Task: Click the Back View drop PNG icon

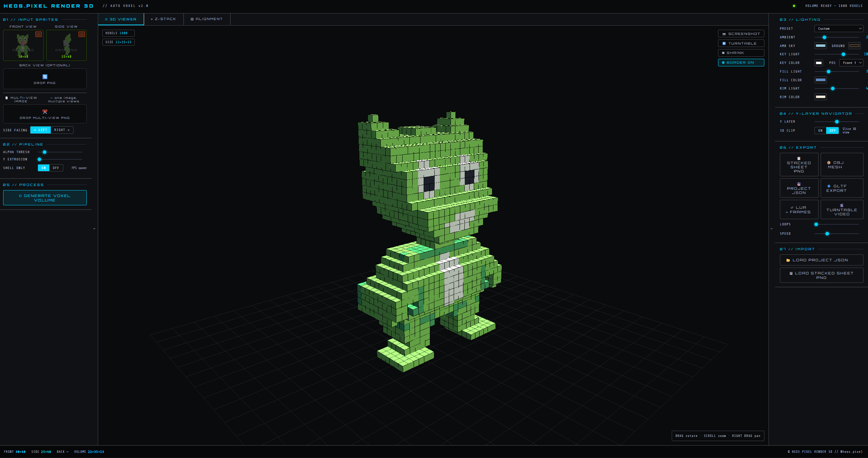Action: click(x=45, y=77)
